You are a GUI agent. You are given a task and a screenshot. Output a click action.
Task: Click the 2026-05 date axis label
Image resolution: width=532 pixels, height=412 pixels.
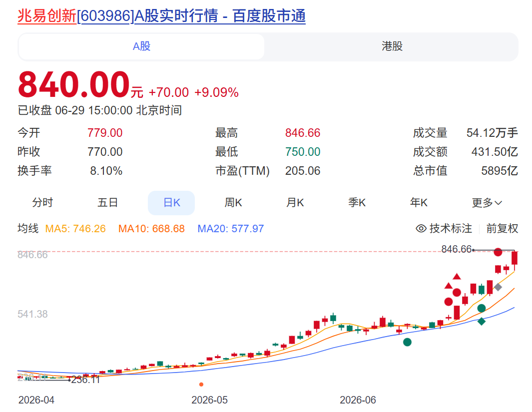point(209,400)
